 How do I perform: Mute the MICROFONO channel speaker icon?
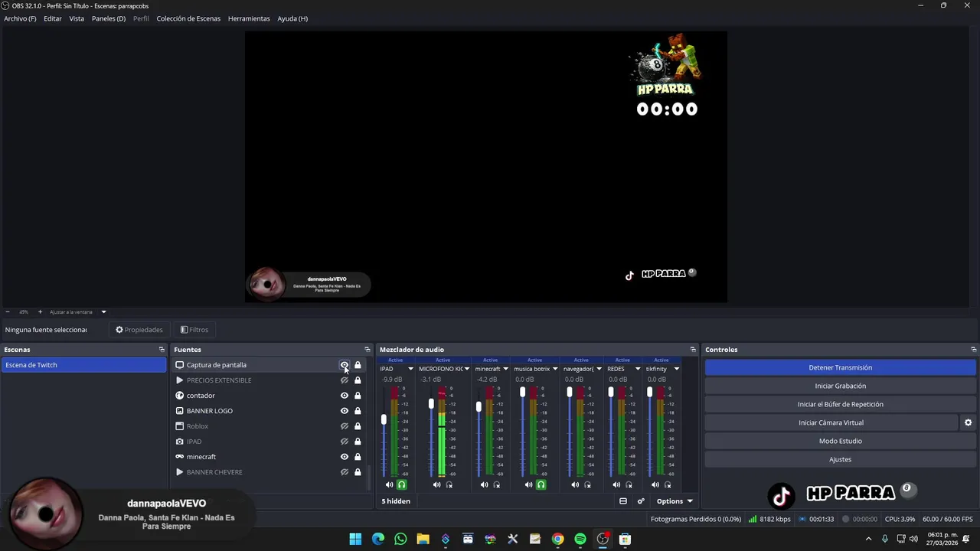tap(436, 484)
